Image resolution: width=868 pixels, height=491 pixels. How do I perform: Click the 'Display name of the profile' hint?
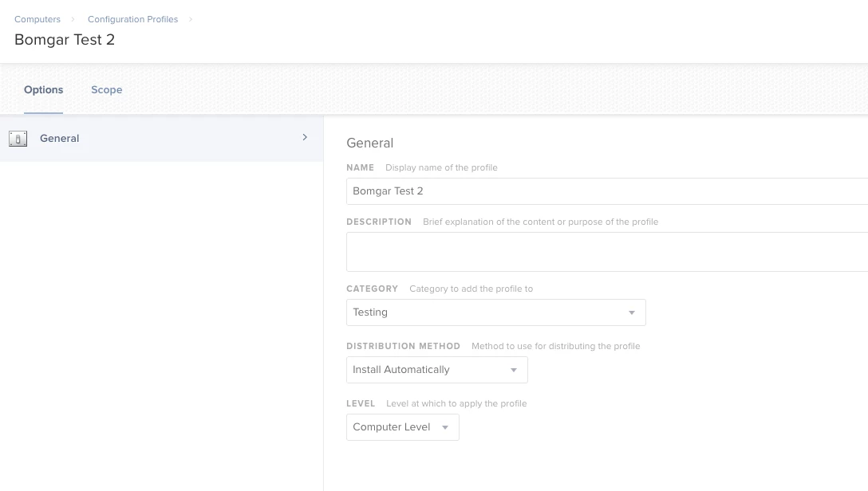pos(441,167)
